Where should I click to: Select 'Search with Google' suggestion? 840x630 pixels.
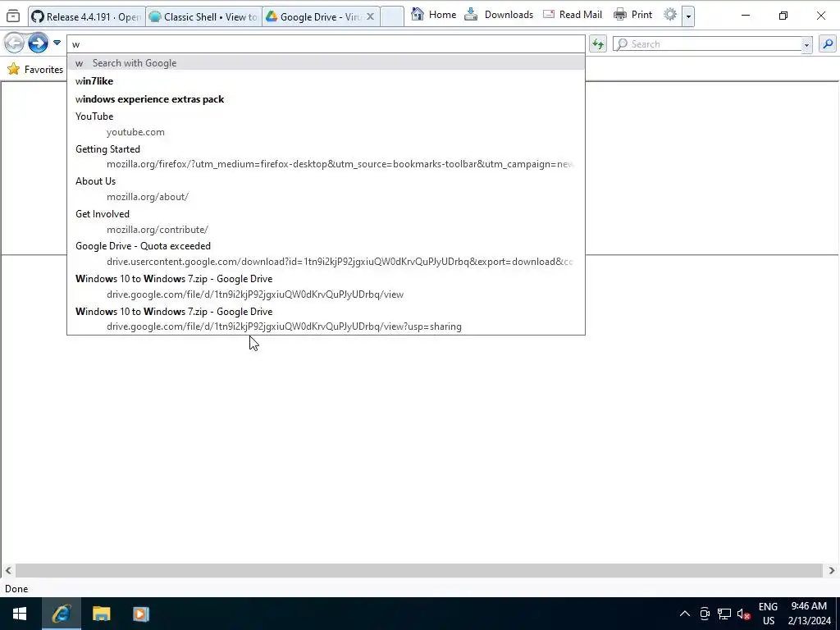(x=326, y=62)
